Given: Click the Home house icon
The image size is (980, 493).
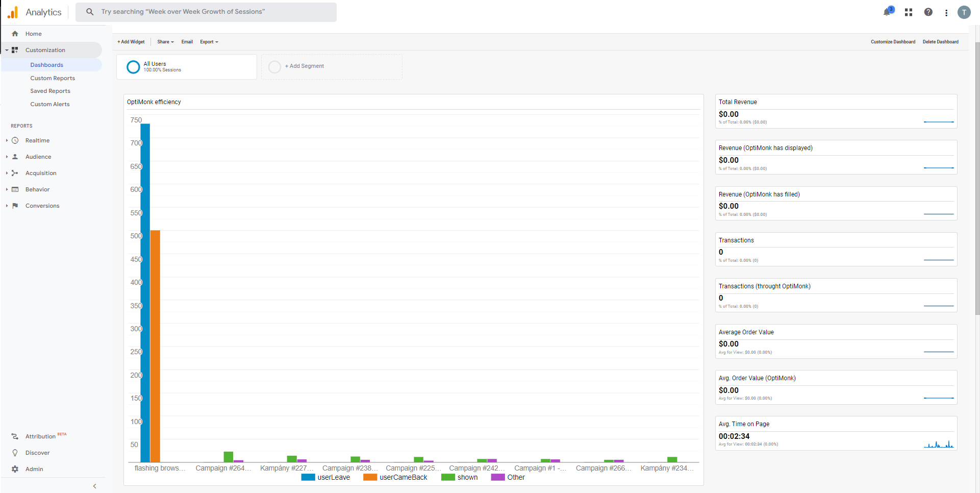Looking at the screenshot, I should tap(15, 34).
